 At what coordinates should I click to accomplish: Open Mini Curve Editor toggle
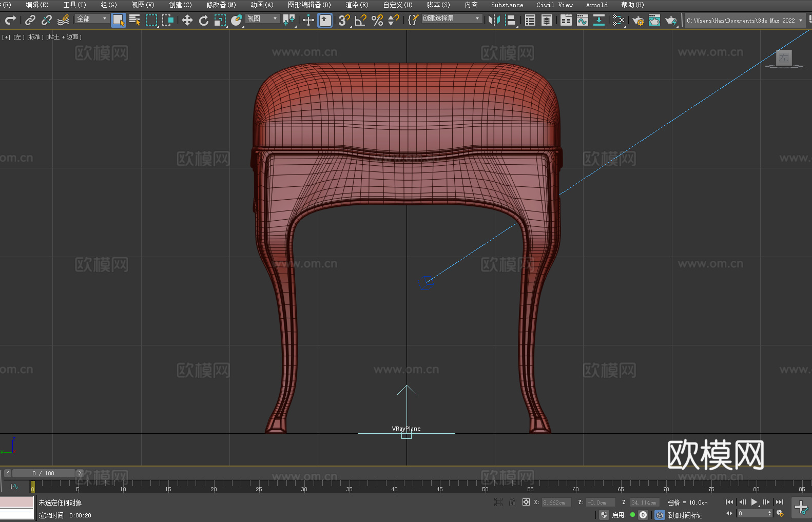pyautogui.click(x=14, y=486)
